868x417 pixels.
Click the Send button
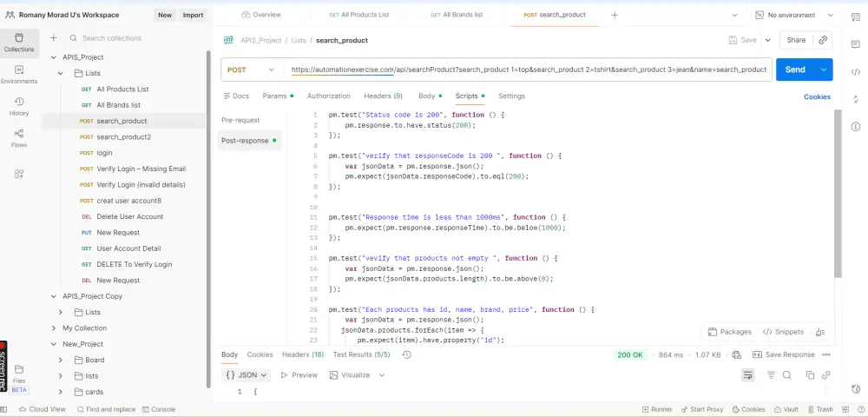click(795, 69)
